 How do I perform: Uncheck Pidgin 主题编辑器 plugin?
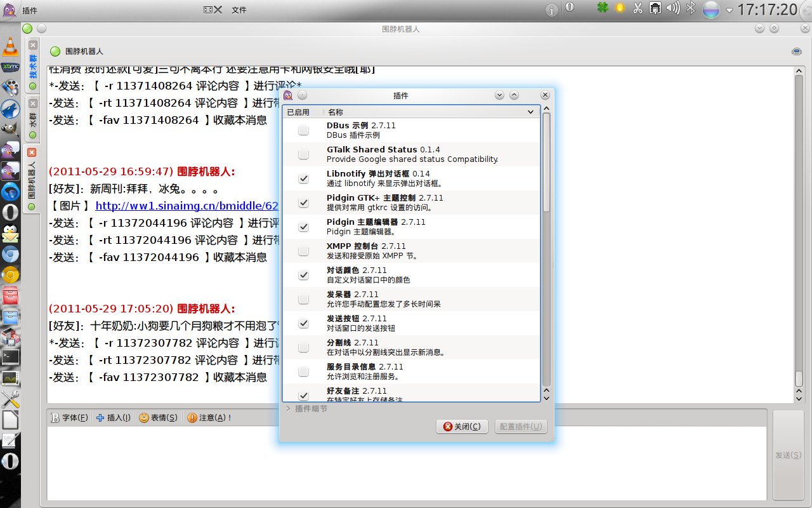(x=303, y=227)
